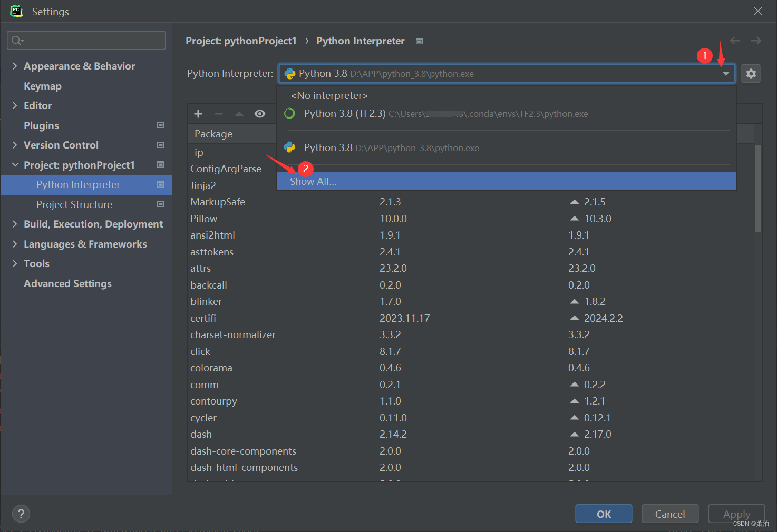777x532 pixels.
Task: Click the update arrow beside certifi 2024.2.2
Action: [x=575, y=318]
